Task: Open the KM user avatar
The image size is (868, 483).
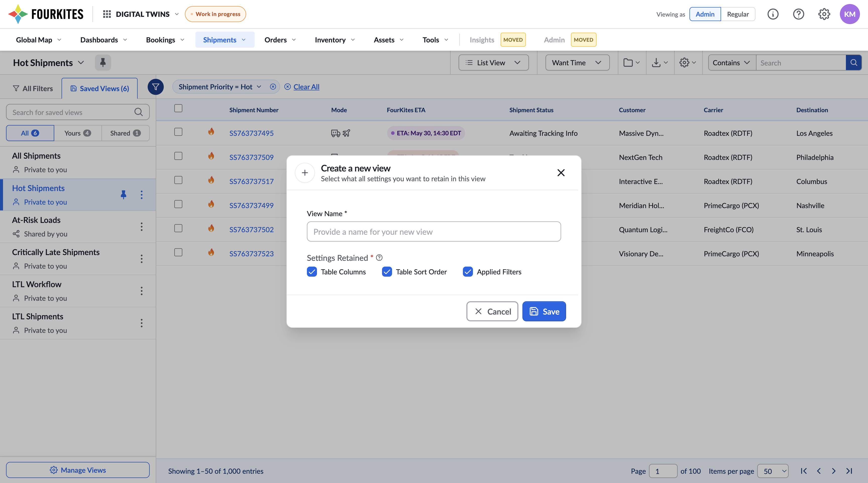Action: (x=849, y=14)
